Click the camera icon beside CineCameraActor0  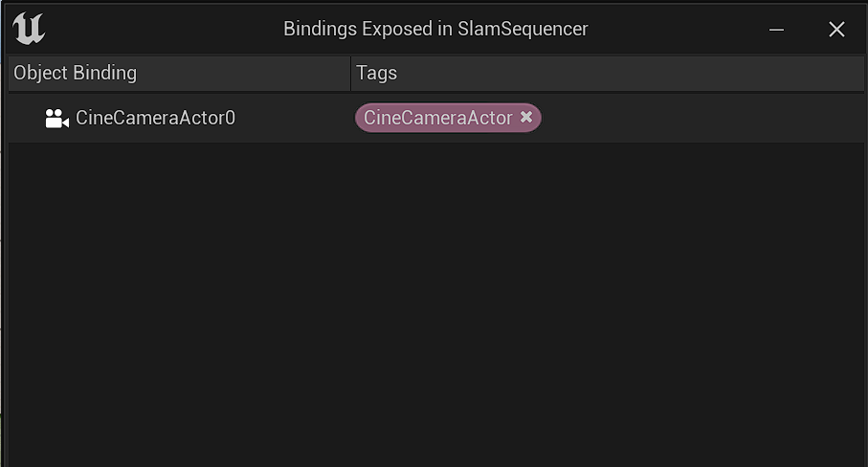[57, 118]
